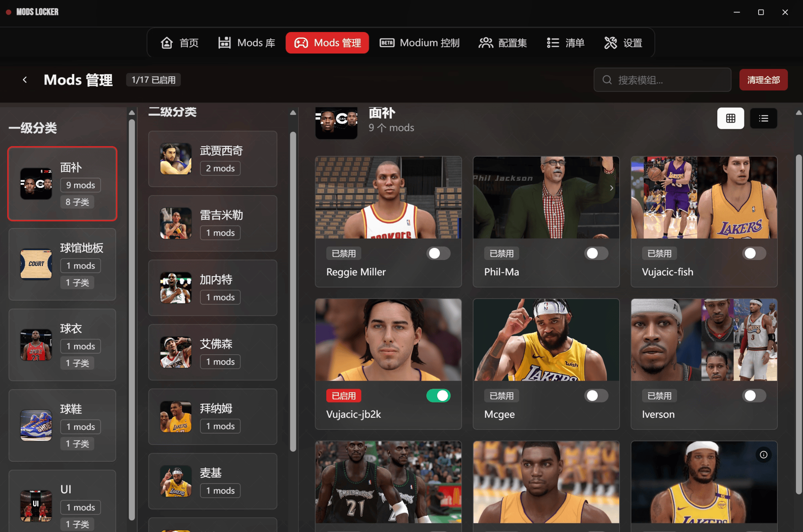The image size is (803, 532).
Task: Click the home icon in navigation bar
Action: point(167,43)
